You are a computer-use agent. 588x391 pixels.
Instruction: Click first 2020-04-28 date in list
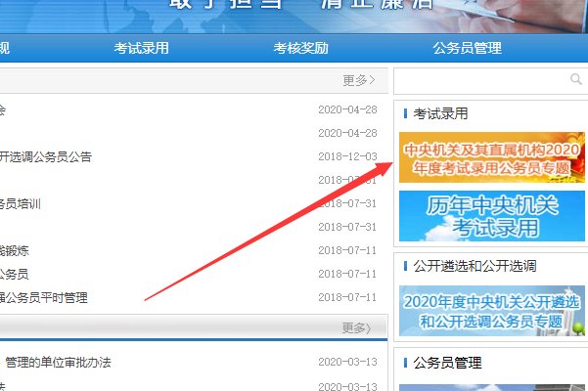click(x=347, y=109)
